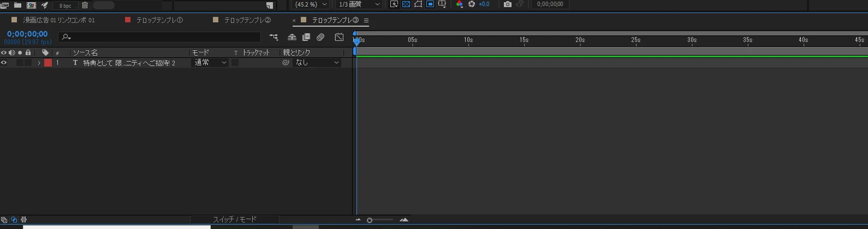Viewport: 868px width, 229px height.
Task: Click the 20s mark on time ruler
Action: 580,40
